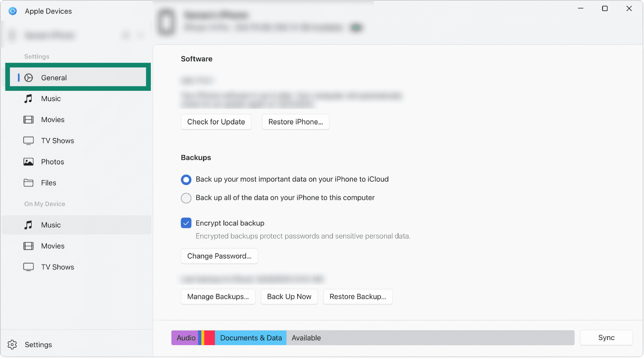Click Manage Backups... button
This screenshot has height=359, width=644.
click(218, 297)
